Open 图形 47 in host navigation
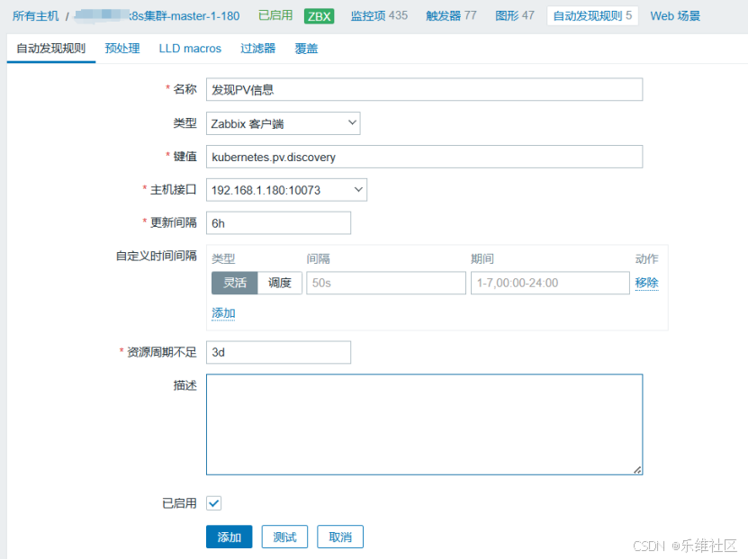 (515, 15)
